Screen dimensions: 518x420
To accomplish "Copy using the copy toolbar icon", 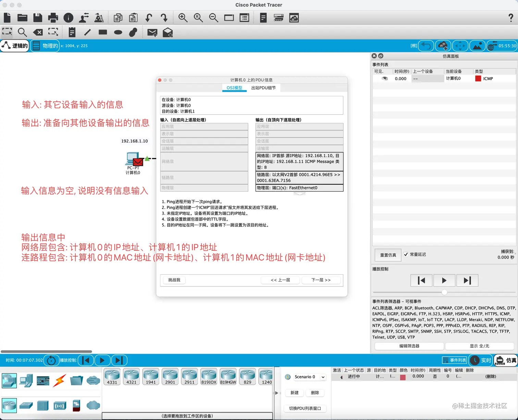I will pyautogui.click(x=118, y=17).
